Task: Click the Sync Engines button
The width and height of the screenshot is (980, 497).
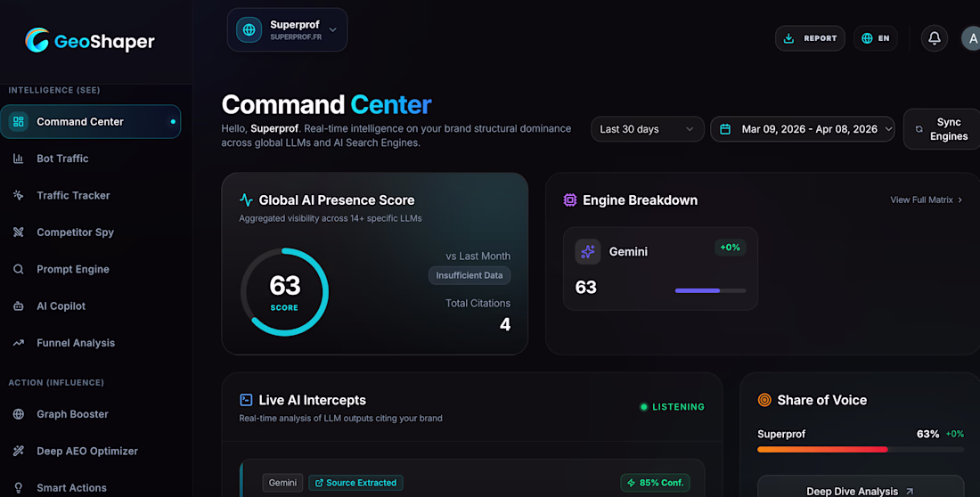Action: pyautogui.click(x=942, y=129)
